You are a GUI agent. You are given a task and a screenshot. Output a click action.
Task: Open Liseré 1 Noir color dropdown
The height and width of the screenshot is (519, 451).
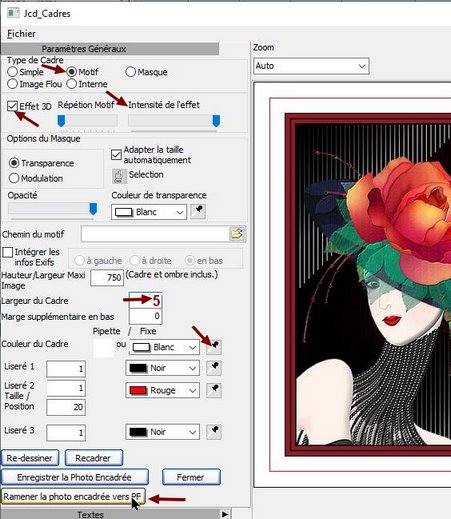[x=163, y=368]
